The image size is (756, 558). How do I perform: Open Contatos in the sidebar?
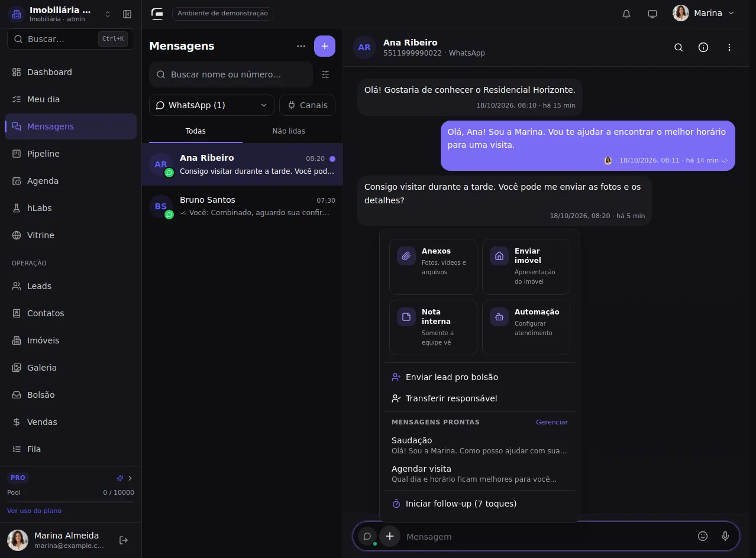click(x=70, y=313)
